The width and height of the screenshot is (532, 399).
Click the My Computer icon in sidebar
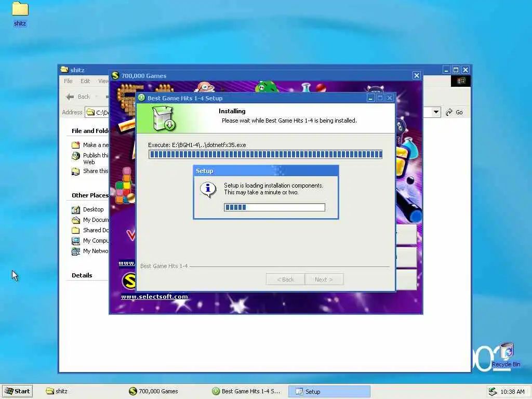tap(76, 241)
